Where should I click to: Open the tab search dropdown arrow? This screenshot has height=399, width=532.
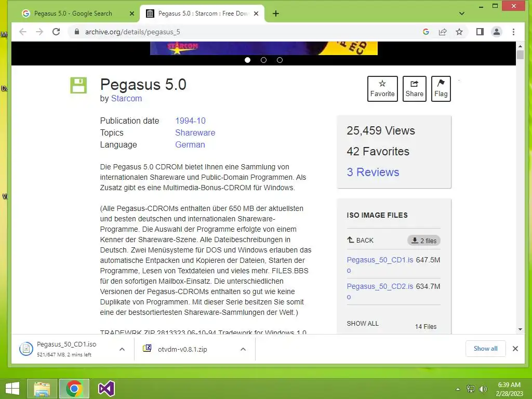point(462,14)
